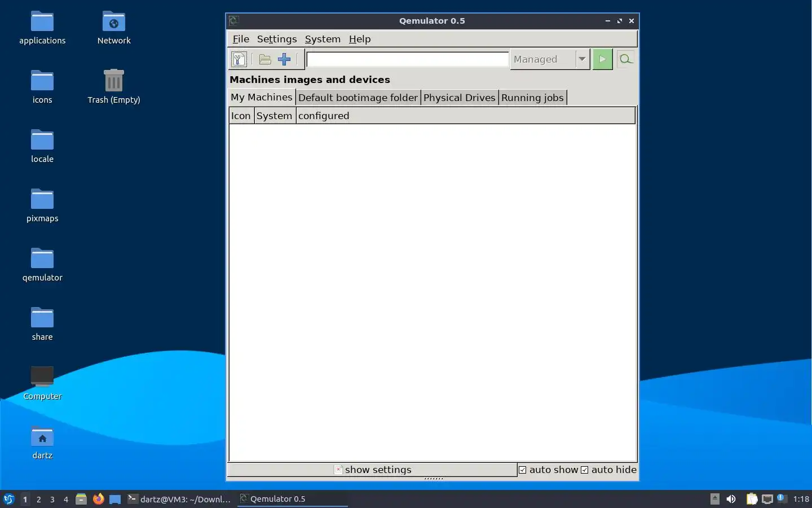Screen dimensions: 812x508
Task: Open the volume control tray icon
Action: tap(731, 499)
